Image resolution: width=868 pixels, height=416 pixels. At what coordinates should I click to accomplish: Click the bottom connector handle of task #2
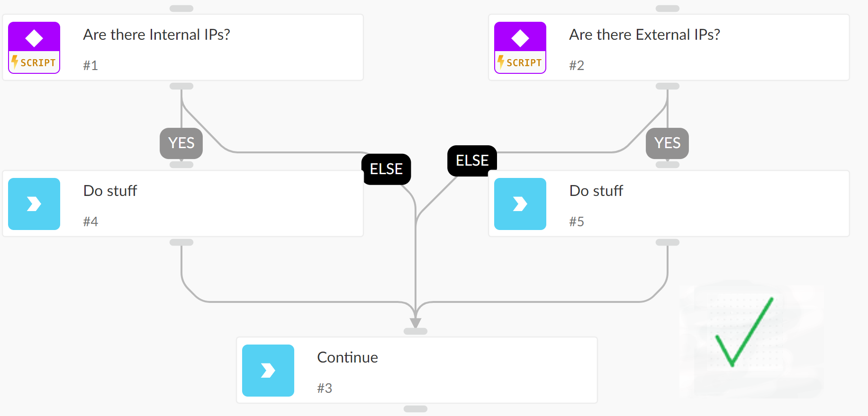(668, 86)
